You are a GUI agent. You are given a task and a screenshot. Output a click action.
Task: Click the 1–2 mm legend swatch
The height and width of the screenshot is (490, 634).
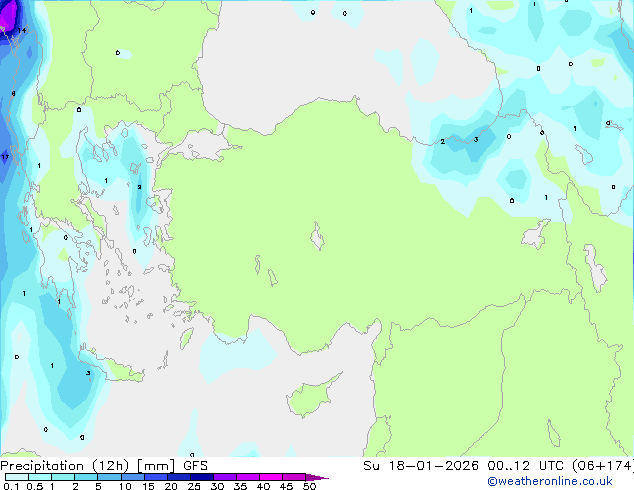point(63,477)
